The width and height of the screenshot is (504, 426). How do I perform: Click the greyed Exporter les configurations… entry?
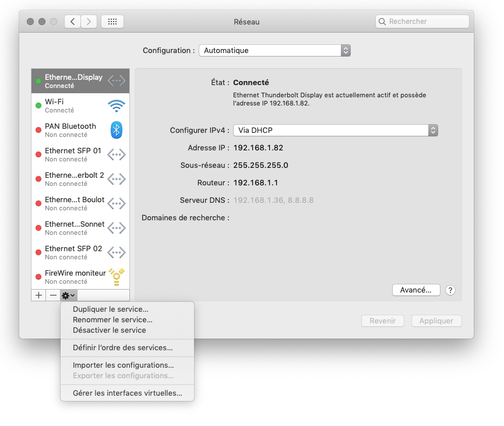coord(127,376)
